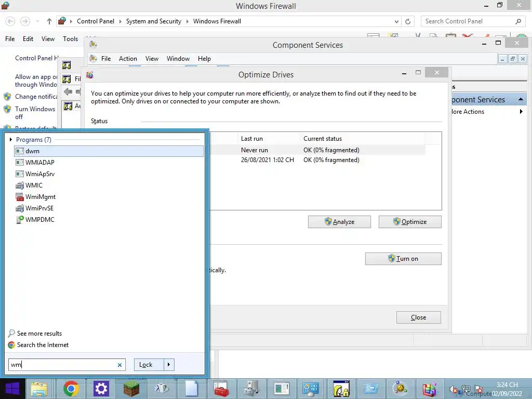Click the muted volume tray icon

[453, 390]
